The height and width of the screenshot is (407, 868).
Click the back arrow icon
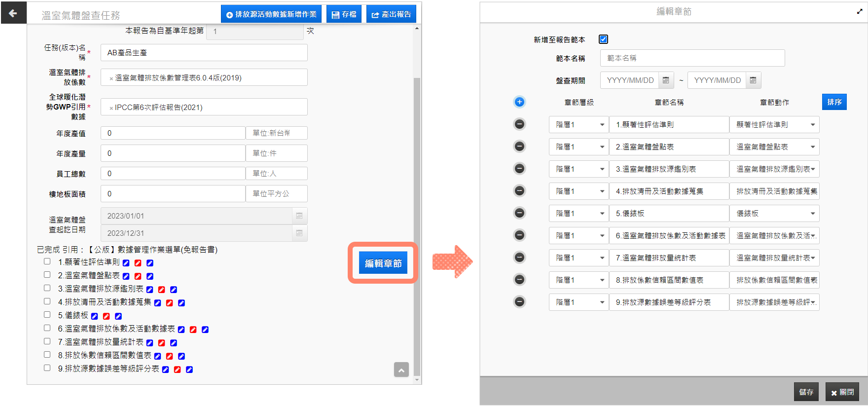tap(13, 13)
